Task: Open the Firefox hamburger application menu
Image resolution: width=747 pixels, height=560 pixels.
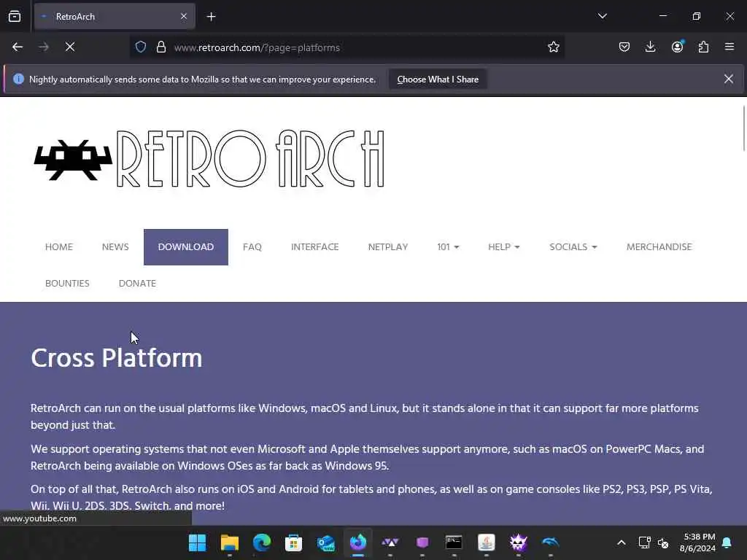Action: (729, 47)
